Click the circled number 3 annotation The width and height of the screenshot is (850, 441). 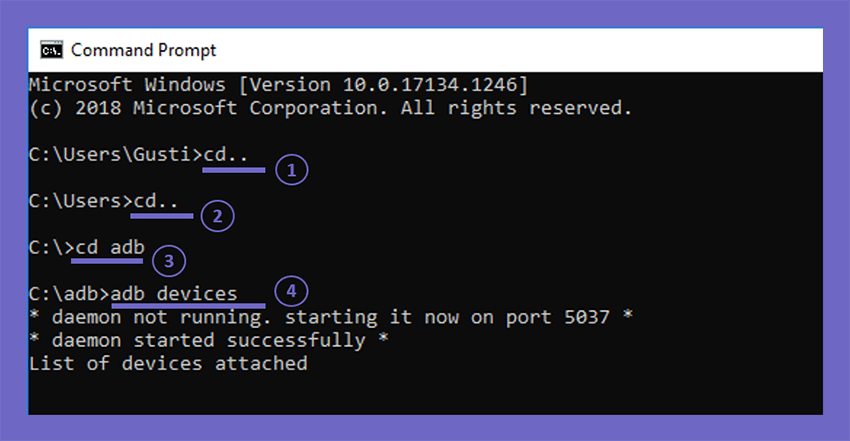coord(169,261)
